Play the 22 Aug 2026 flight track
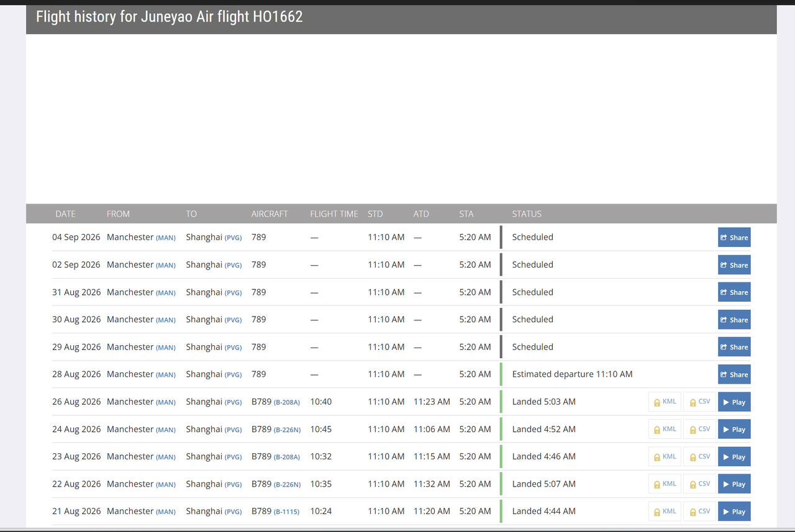Viewport: 795px width, 532px height. 734,484
